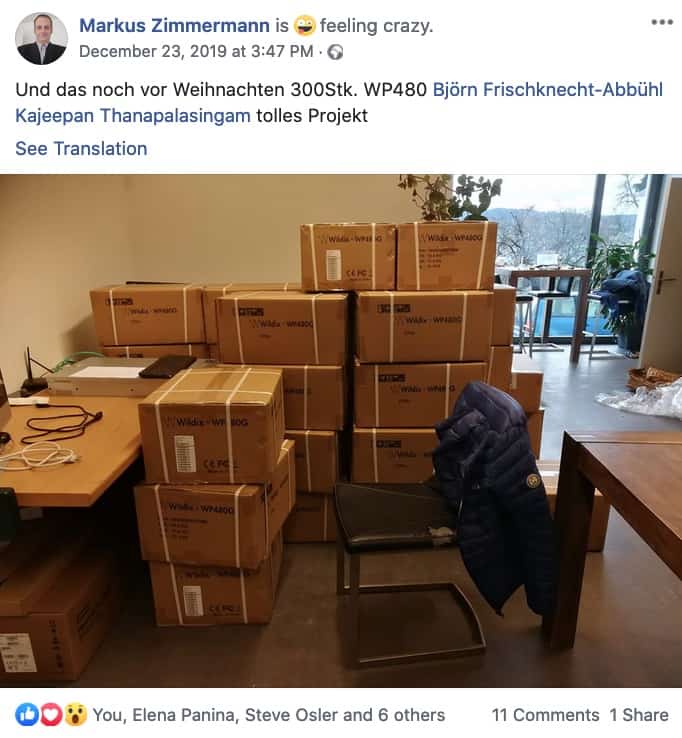Show list of people who reacted
This screenshot has height=738, width=682.
point(268,715)
